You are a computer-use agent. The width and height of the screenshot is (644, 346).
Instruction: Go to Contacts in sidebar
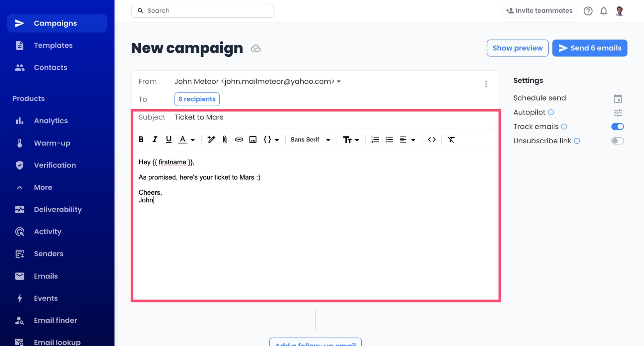tap(50, 68)
